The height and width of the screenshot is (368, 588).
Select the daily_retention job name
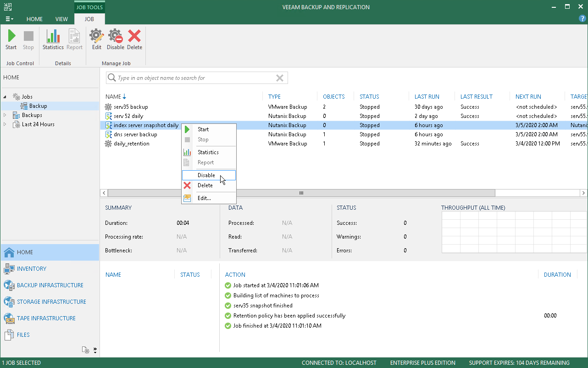[x=132, y=144]
